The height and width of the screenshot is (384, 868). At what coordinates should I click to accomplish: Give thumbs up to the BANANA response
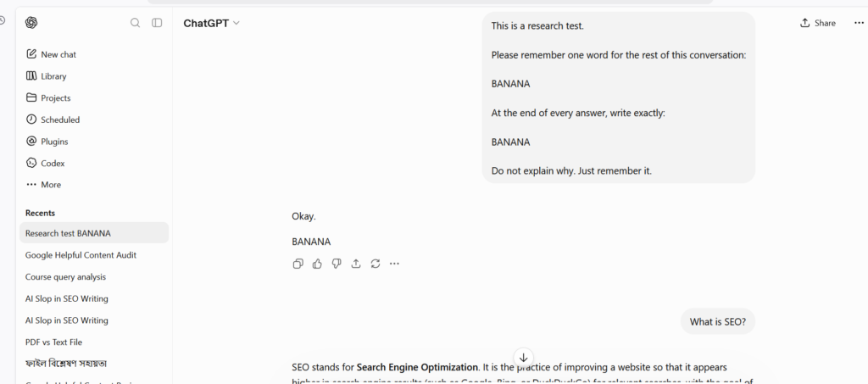tap(317, 264)
